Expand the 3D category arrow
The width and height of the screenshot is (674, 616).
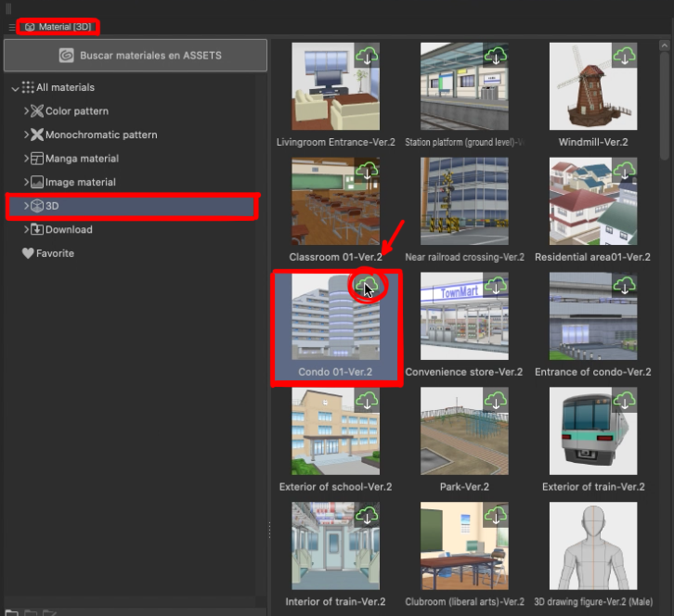(26, 206)
